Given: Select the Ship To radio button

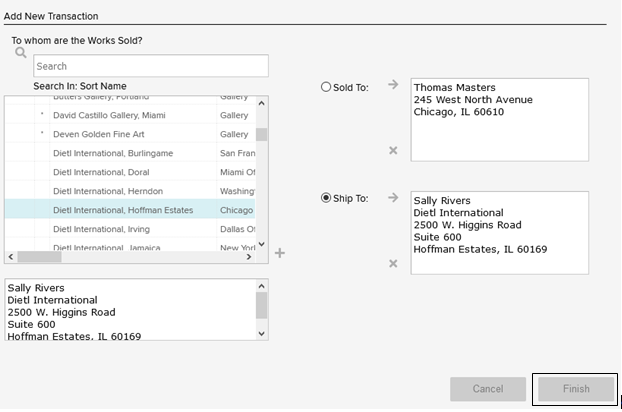Looking at the screenshot, I should pos(326,198).
